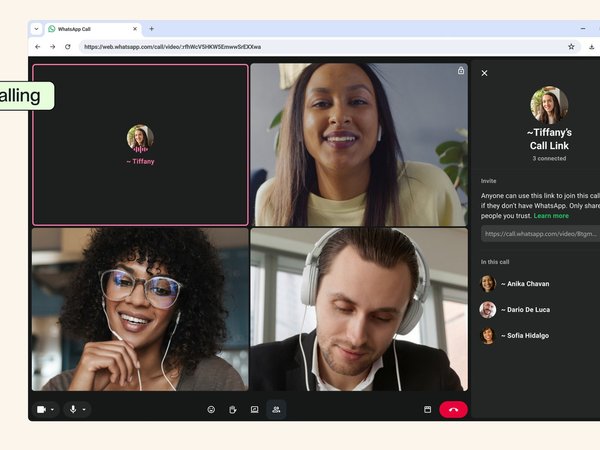
Task: Minimize the browser window
Action: coord(583,29)
